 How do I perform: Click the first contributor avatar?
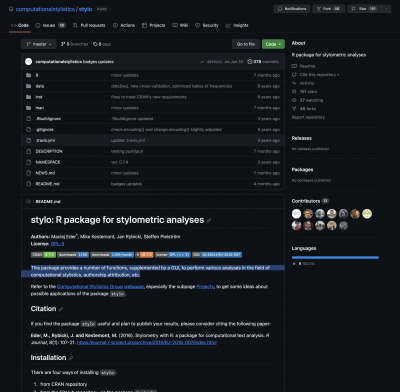296,214
